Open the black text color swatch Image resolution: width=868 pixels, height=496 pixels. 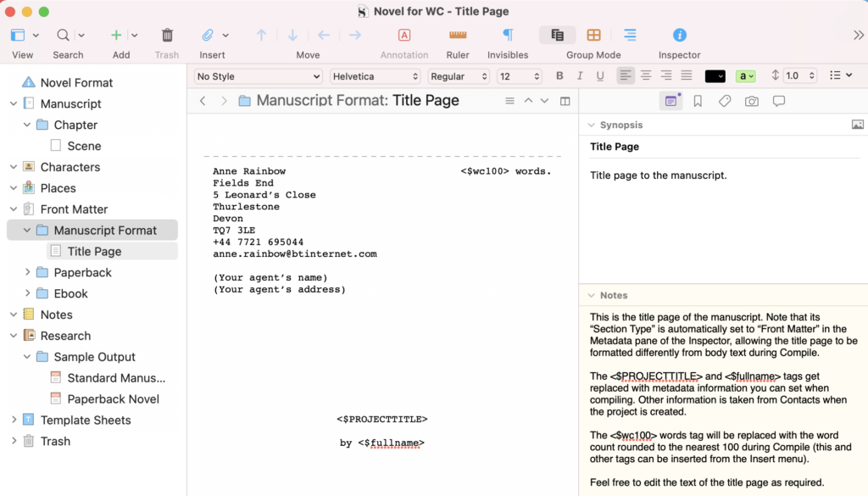pos(715,76)
